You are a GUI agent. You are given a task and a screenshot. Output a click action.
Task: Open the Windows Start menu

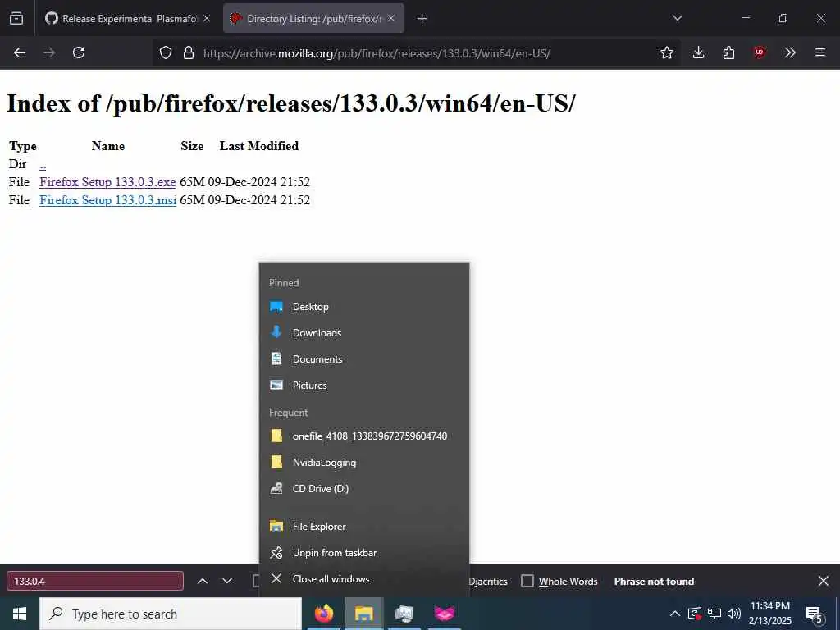tap(20, 614)
